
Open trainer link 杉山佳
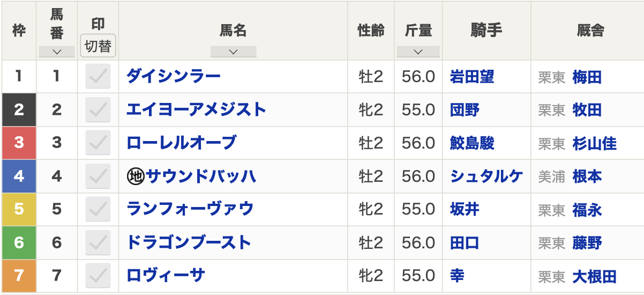click(595, 144)
